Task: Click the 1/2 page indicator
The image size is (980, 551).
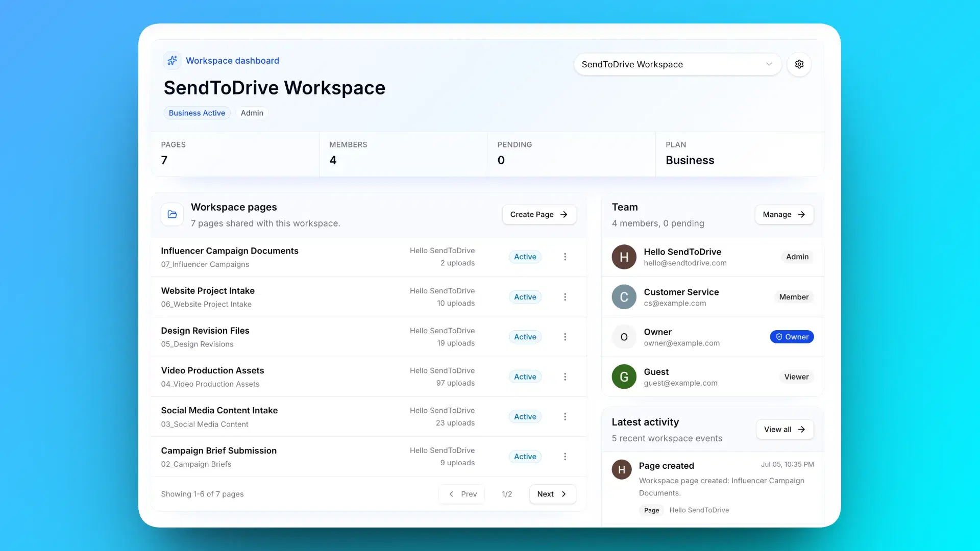Action: point(507,494)
